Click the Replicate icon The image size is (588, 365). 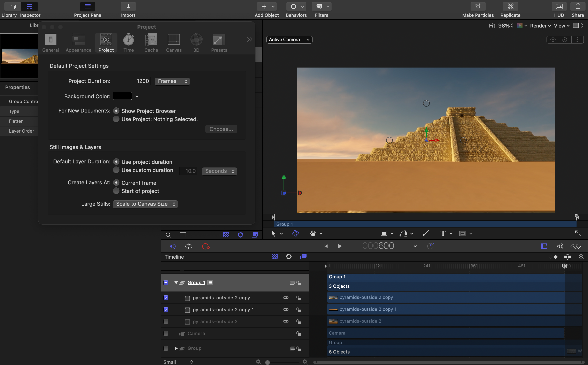tap(510, 7)
